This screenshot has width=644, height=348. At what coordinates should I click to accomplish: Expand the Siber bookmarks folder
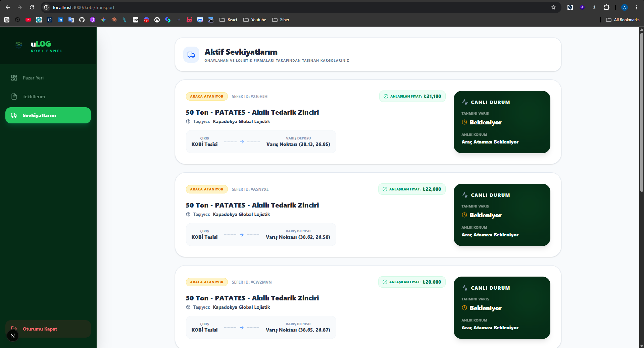[281, 20]
